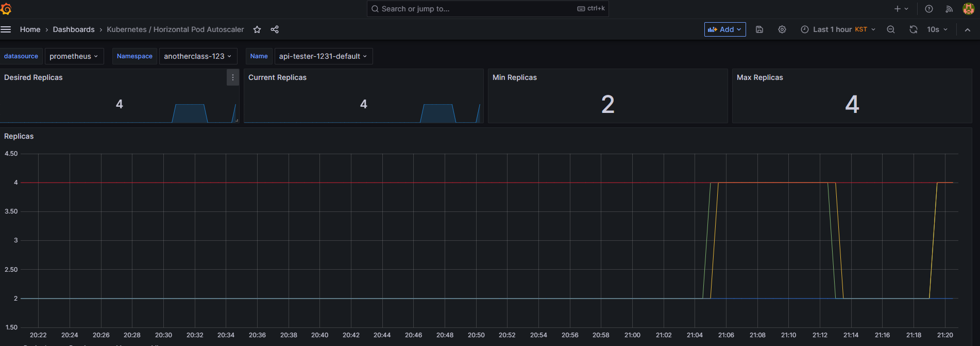This screenshot has width=980, height=346.
Task: Go to Dashboards breadcrumb
Action: [74, 29]
